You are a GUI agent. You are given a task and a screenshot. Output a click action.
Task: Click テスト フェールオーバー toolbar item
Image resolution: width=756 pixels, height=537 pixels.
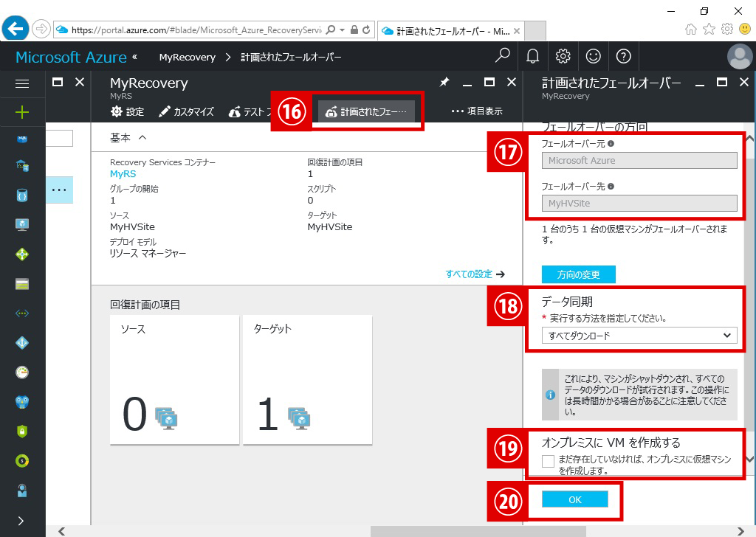[x=250, y=111]
